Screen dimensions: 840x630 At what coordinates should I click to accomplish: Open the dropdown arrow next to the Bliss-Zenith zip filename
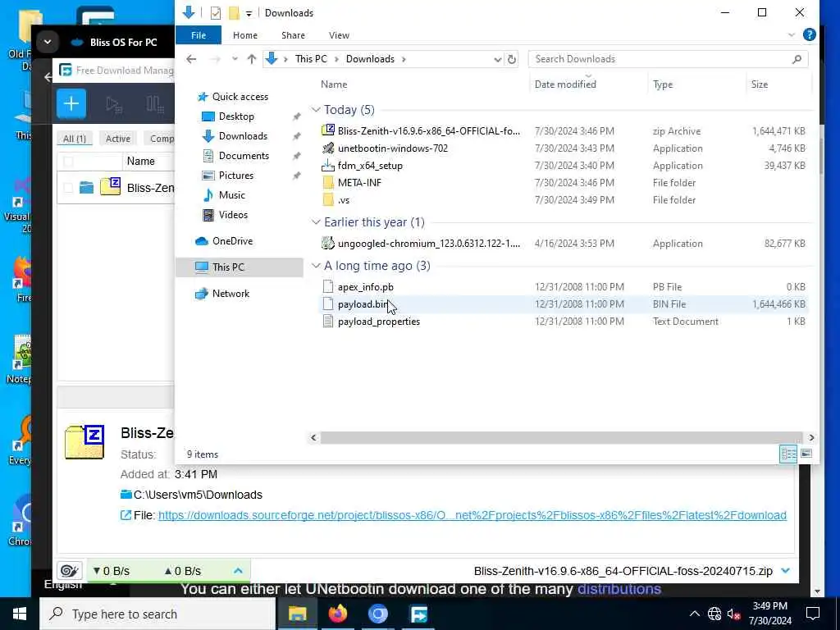[785, 571]
